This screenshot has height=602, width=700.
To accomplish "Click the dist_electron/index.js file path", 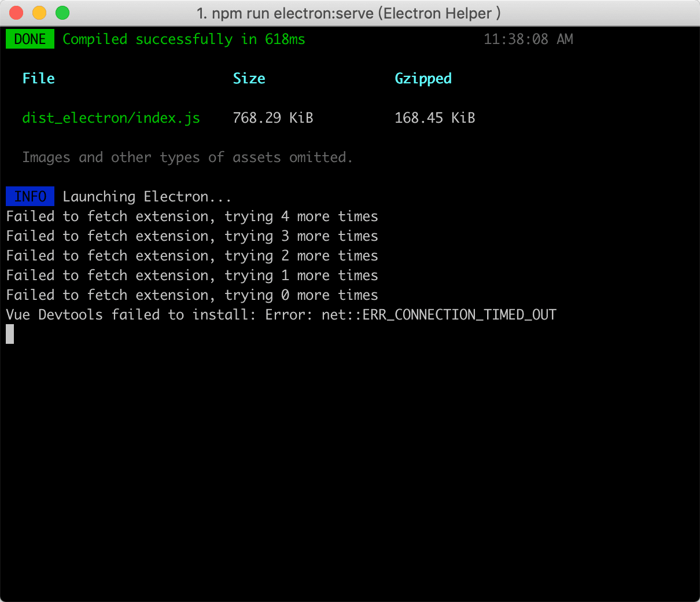I will pyautogui.click(x=111, y=118).
